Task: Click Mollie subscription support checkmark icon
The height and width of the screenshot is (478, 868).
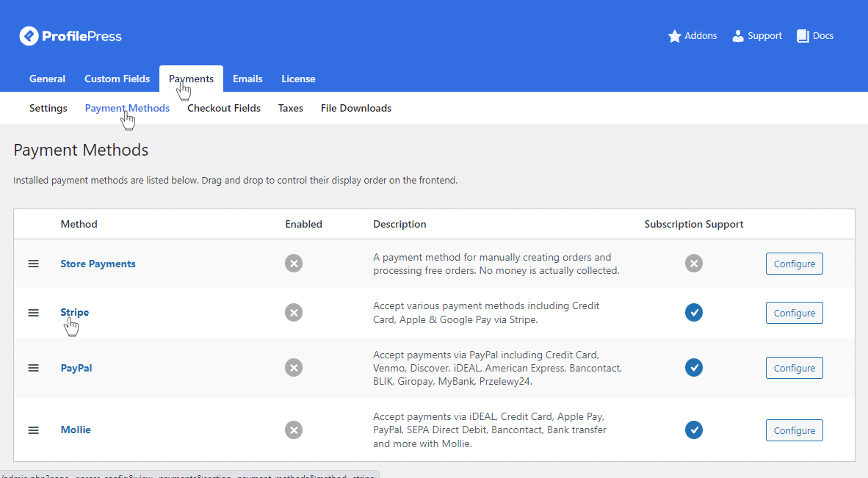Action: point(694,430)
